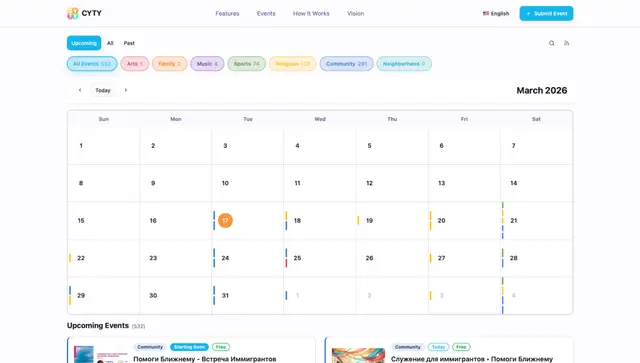Select March 14 calendar cell
The width and height of the screenshot is (640, 363).
point(537,183)
